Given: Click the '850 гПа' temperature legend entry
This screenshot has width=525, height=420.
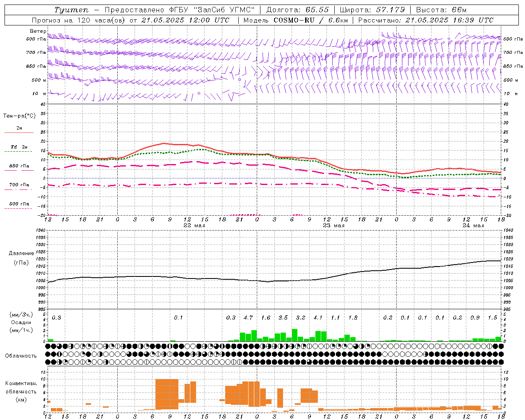Looking at the screenshot, I should click(19, 166).
